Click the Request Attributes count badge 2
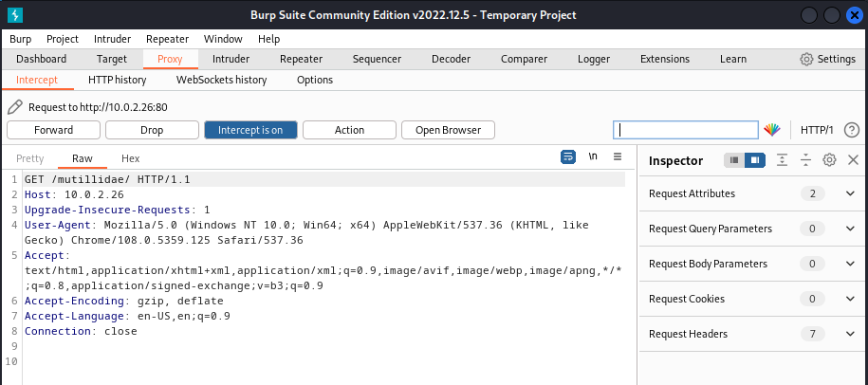This screenshot has height=385, width=868. coord(813,193)
